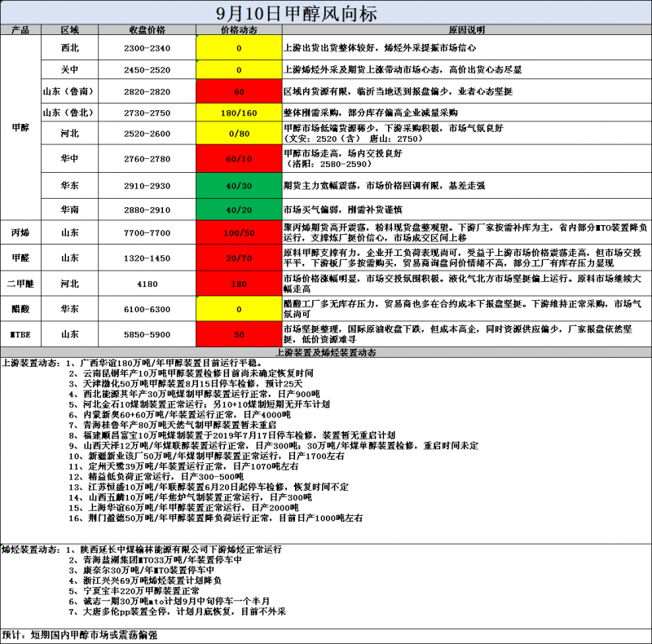Click line '内蒙新奥60+60万吨/年装置运行正常'
652x644 pixels.
158,415
